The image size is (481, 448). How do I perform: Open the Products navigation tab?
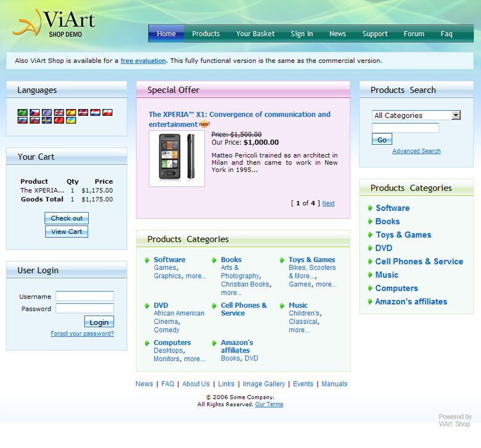(206, 34)
